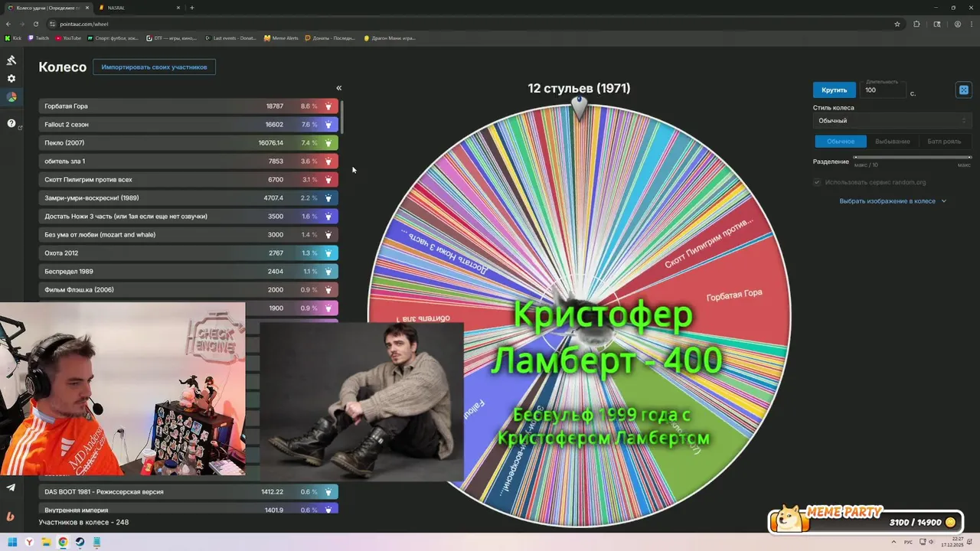Click the left handle of Разделение slider
The width and height of the screenshot is (980, 551).
(x=856, y=158)
